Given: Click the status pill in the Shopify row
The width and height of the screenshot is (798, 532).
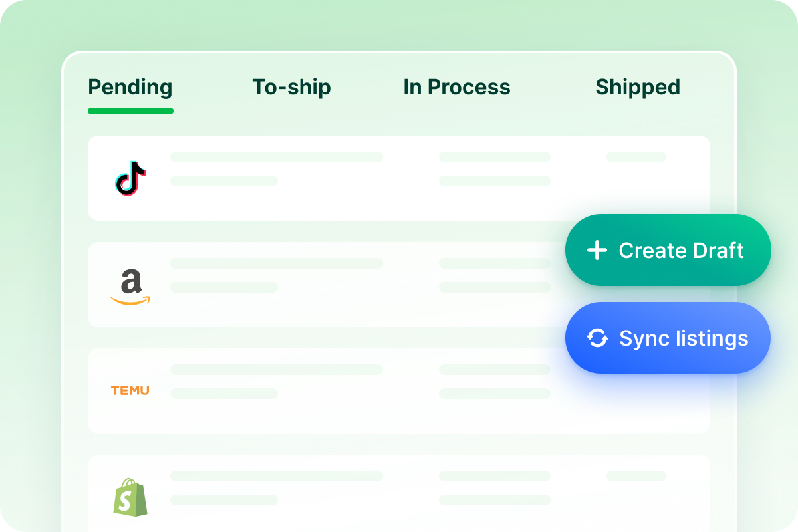Looking at the screenshot, I should [x=636, y=476].
